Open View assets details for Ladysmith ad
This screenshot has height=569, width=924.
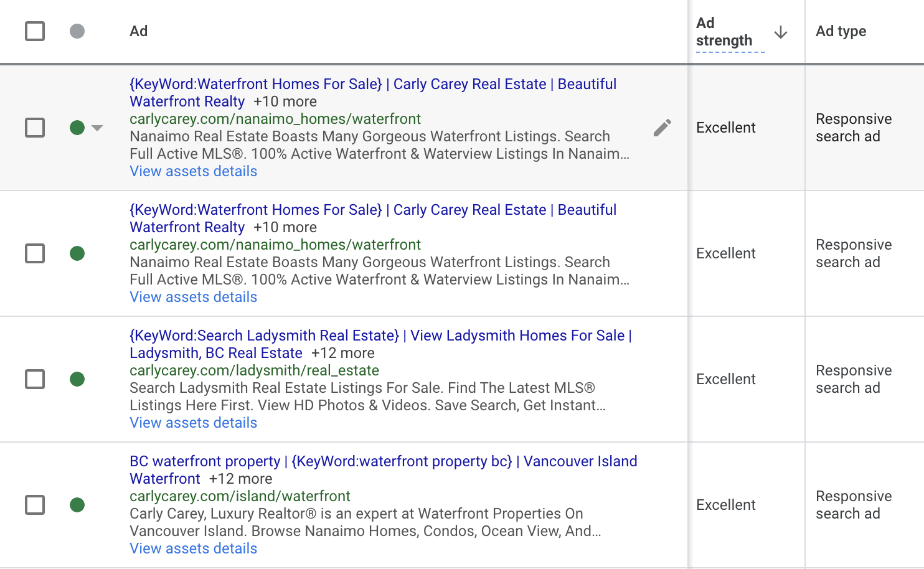[x=194, y=423]
